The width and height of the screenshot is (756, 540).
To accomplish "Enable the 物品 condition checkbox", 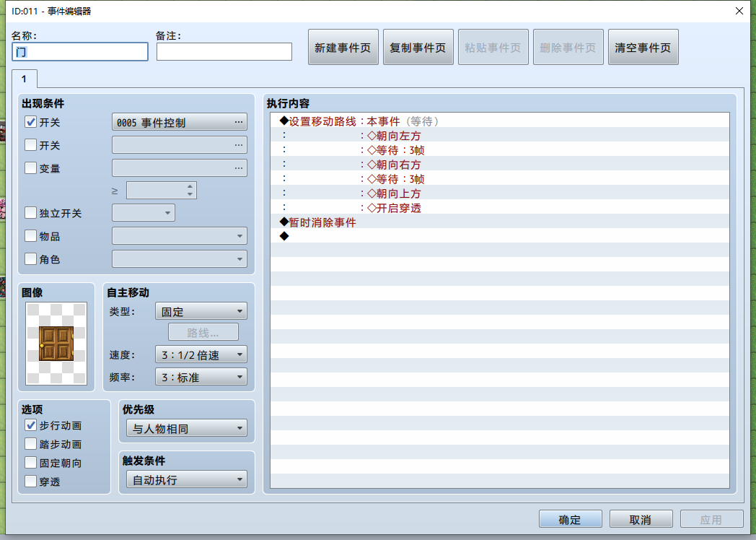I will click(30, 236).
